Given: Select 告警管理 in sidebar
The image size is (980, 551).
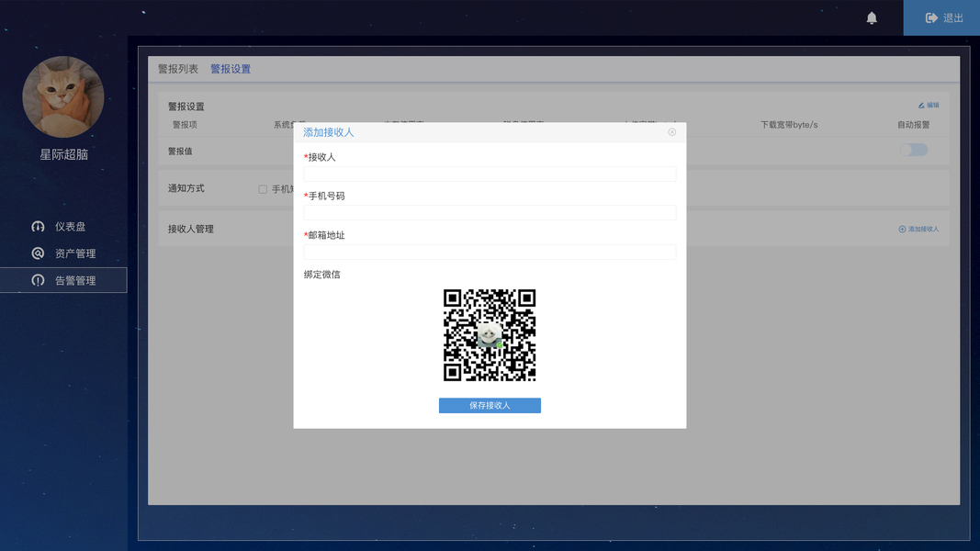Looking at the screenshot, I should (63, 280).
